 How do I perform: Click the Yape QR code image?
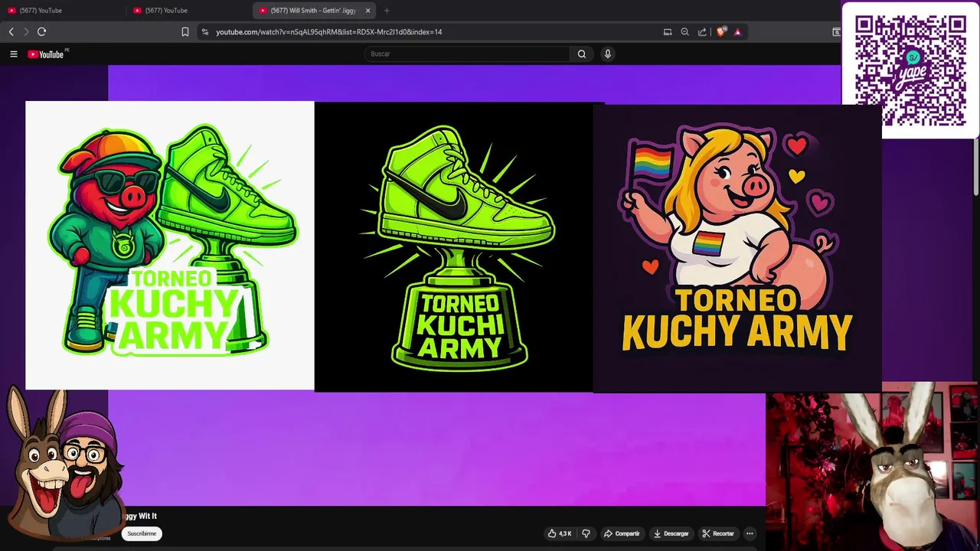(x=910, y=70)
